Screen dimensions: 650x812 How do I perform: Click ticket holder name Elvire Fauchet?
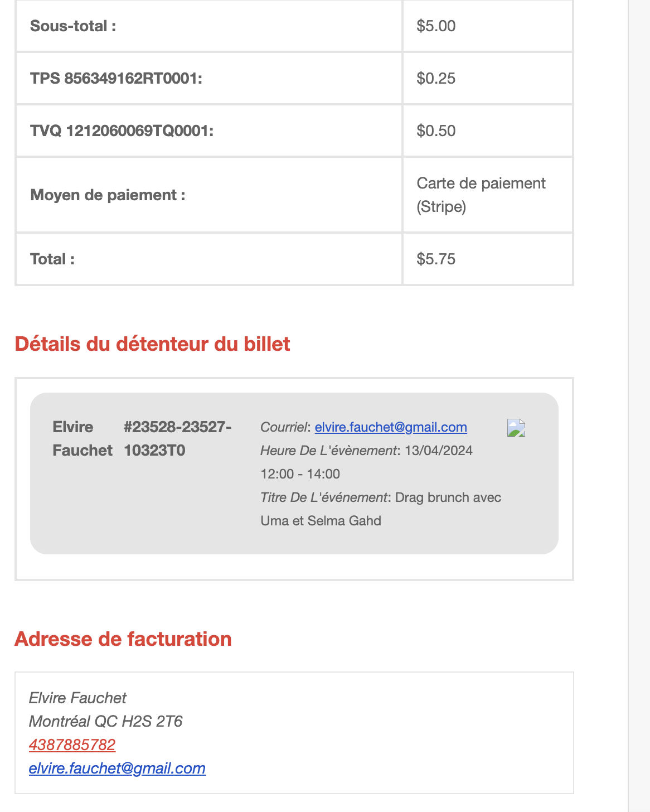point(83,439)
